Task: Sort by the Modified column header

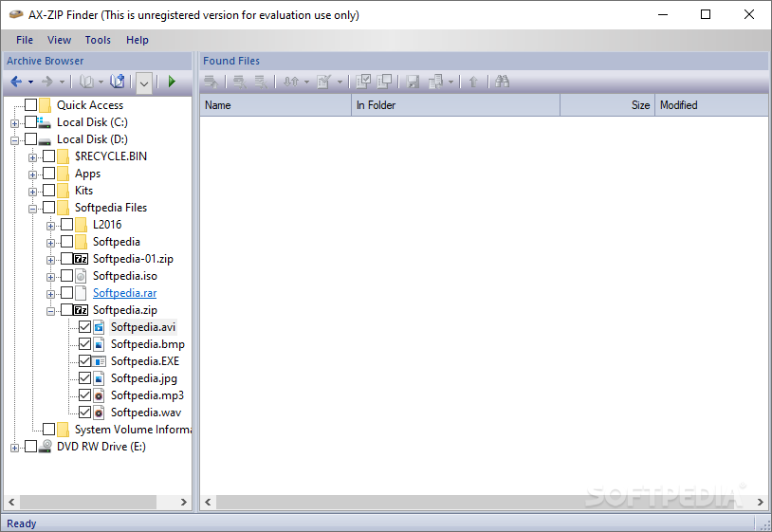Action: click(711, 105)
